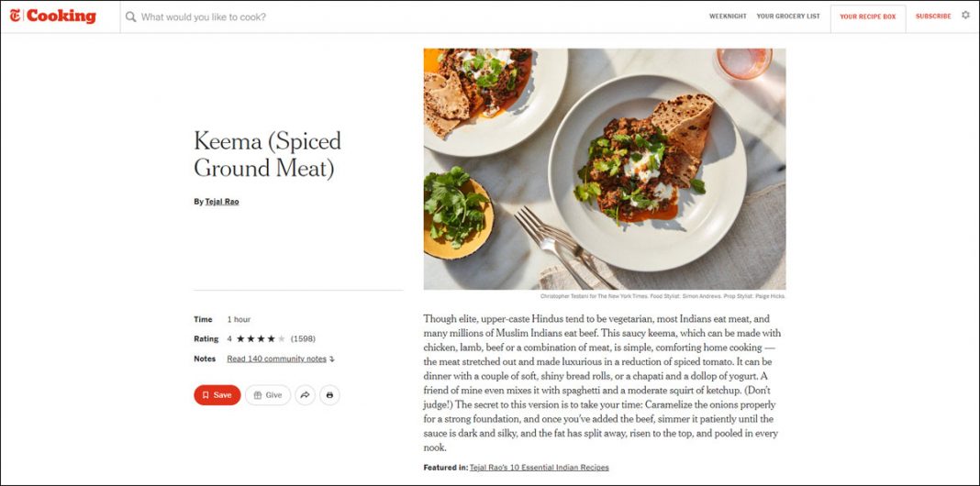
Task: Click the Give recipe button
Action: [267, 395]
